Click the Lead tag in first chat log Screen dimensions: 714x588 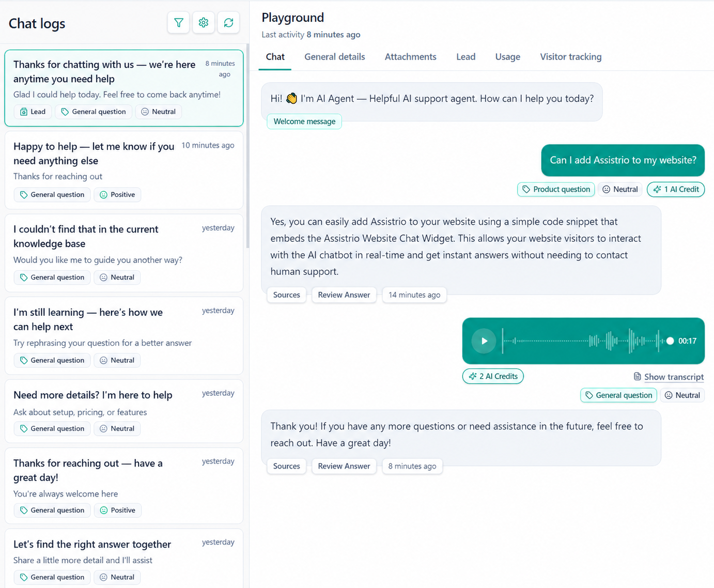[33, 112]
